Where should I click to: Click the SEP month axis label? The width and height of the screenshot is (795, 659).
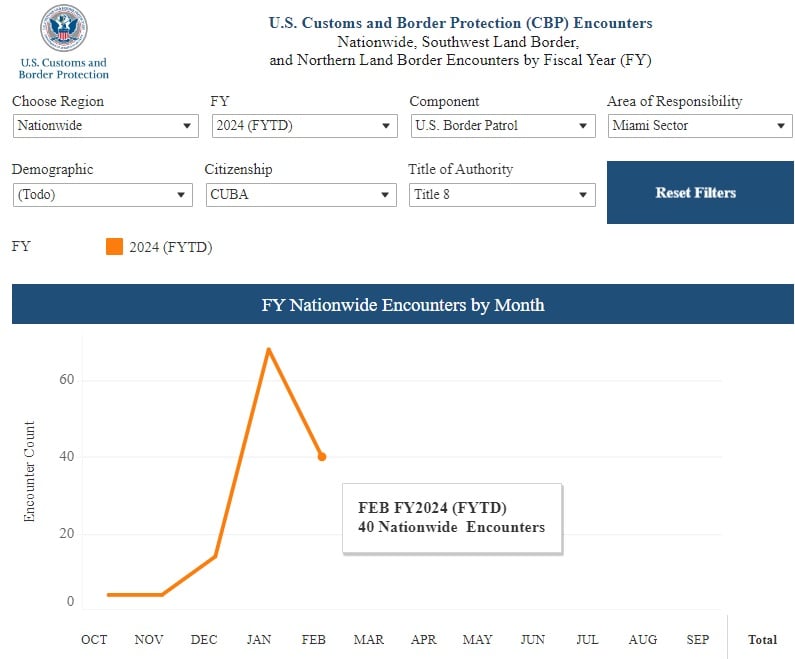tap(697, 640)
